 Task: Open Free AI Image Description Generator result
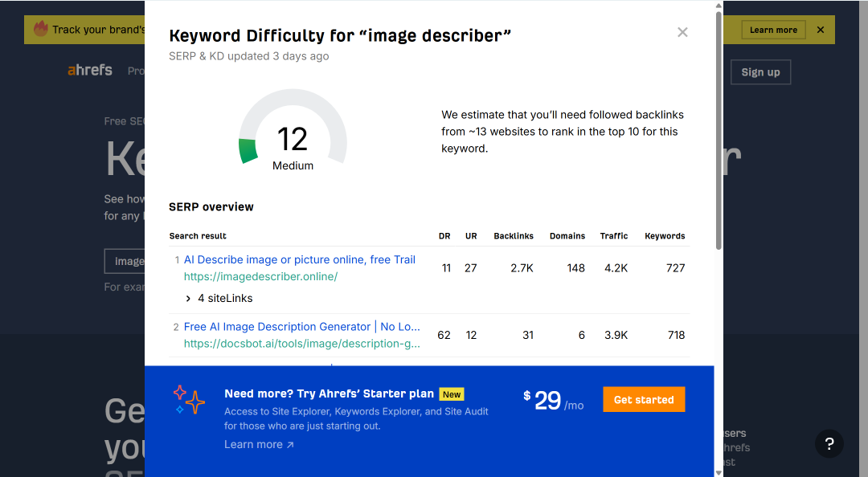(x=301, y=327)
